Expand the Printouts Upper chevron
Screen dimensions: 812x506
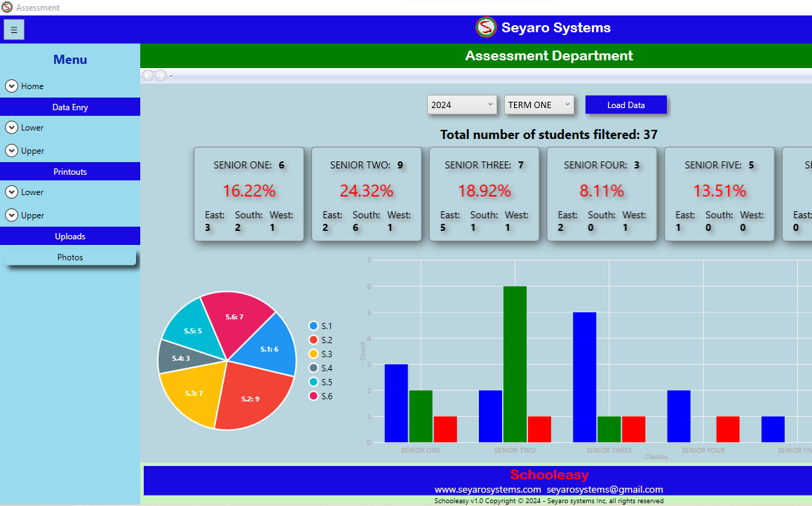pos(11,215)
